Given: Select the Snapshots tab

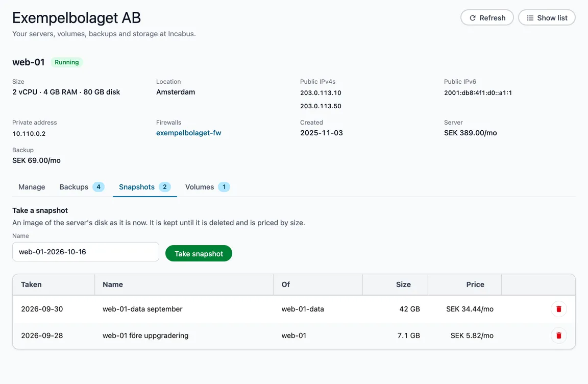Looking at the screenshot, I should coord(145,187).
